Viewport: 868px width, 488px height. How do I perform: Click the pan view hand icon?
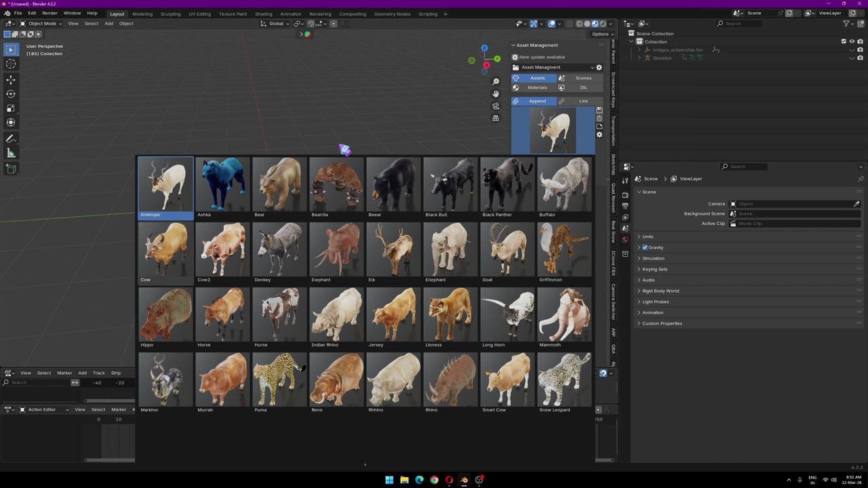496,94
